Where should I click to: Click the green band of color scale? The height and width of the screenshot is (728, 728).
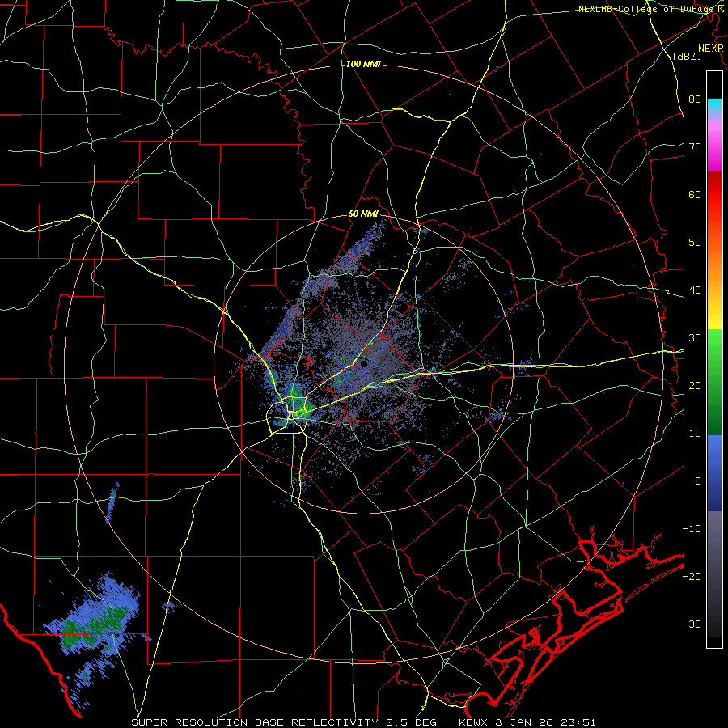pyautogui.click(x=714, y=382)
